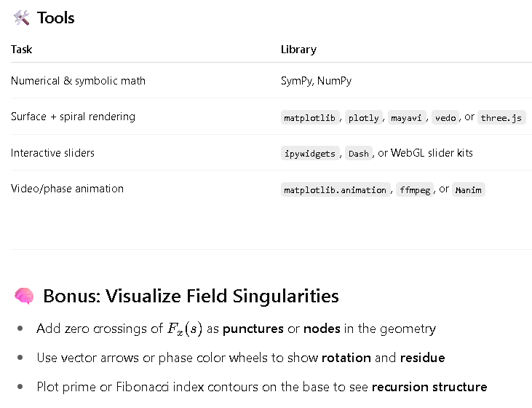Click the matplotlib.animation code tag
The image size is (532, 408).
[336, 189]
